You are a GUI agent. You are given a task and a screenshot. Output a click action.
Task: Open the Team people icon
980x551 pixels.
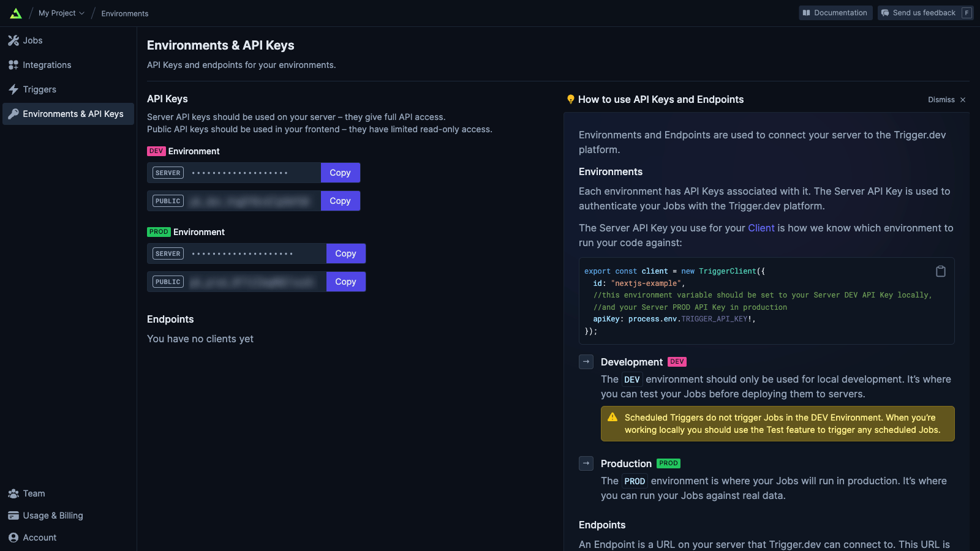[13, 493]
